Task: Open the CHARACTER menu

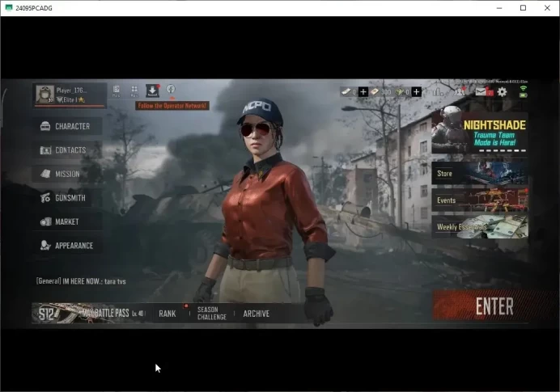Action: [67, 126]
